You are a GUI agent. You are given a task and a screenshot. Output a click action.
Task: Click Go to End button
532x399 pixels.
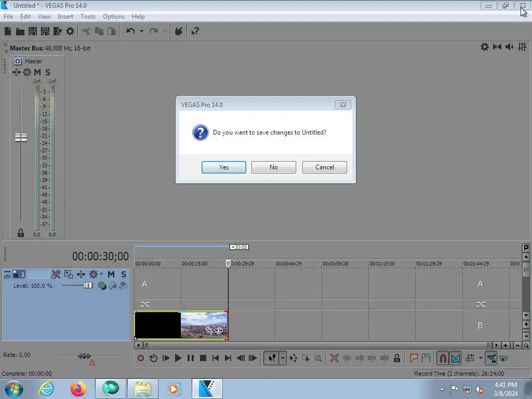tap(228, 358)
